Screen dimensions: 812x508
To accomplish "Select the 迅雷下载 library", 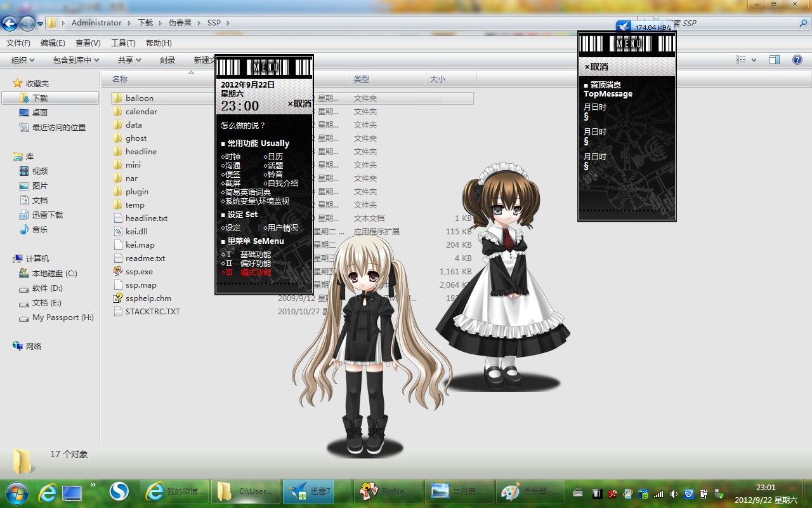I will click(48, 215).
